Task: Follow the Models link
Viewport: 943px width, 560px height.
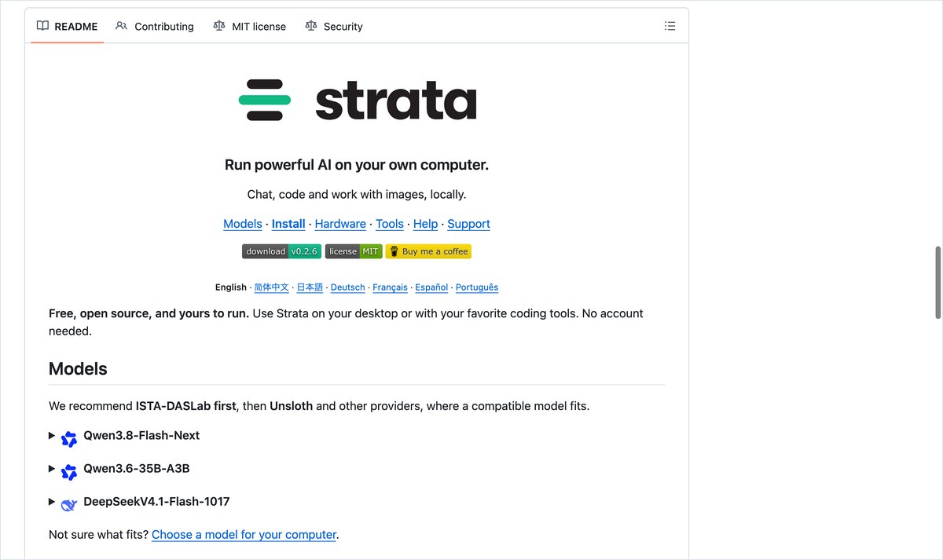Action: click(243, 224)
